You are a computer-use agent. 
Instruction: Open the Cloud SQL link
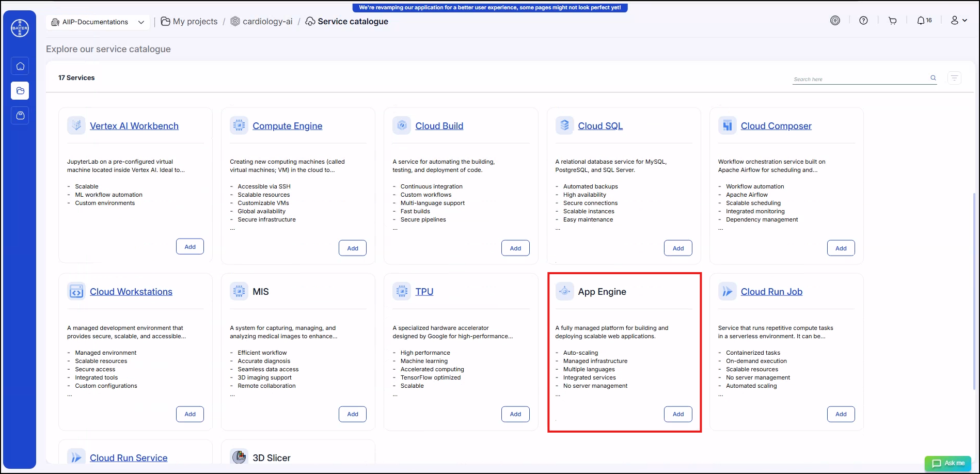point(600,126)
